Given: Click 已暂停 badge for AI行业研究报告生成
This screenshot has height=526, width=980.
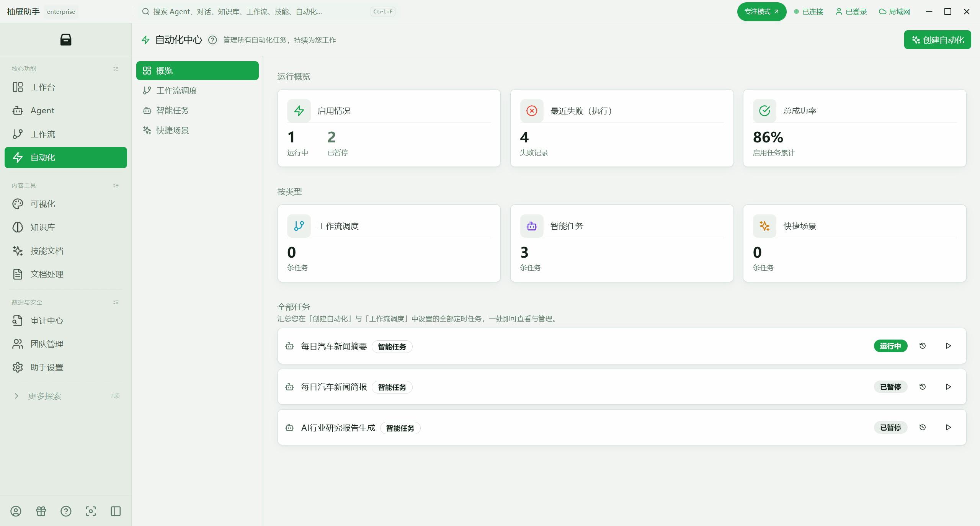Looking at the screenshot, I should 890,428.
